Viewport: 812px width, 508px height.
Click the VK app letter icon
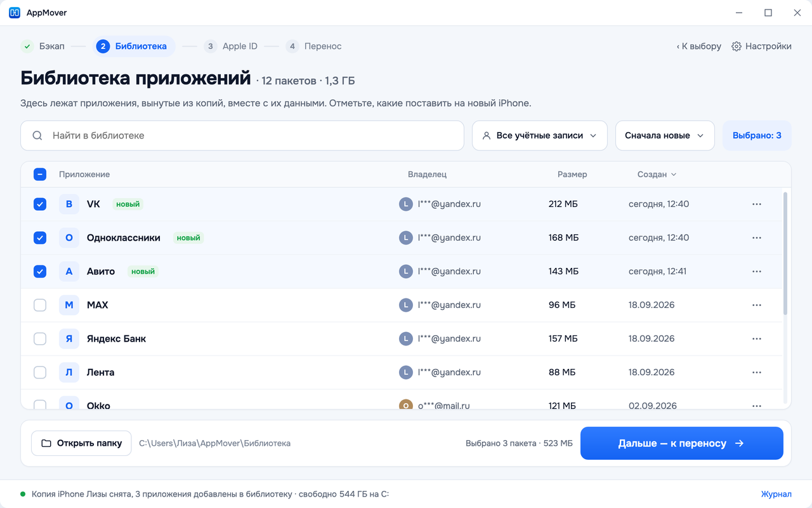click(69, 204)
